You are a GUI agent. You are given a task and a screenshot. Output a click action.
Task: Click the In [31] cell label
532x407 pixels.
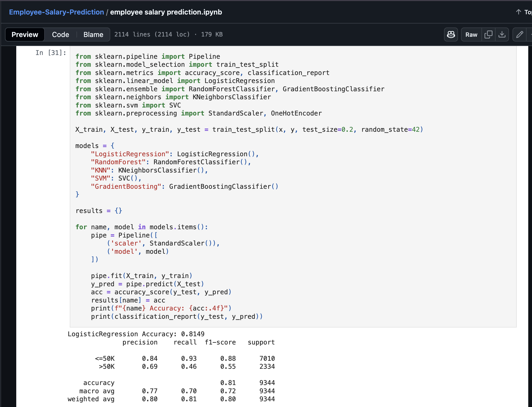click(x=51, y=53)
